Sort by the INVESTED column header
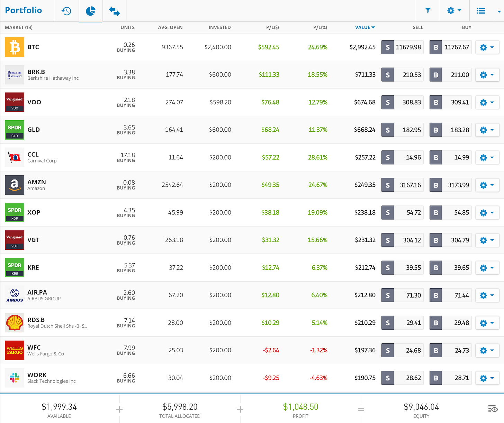 (x=220, y=27)
